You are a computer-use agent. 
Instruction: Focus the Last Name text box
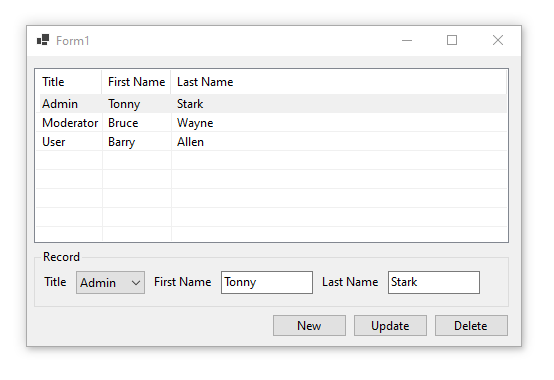pyautogui.click(x=434, y=282)
